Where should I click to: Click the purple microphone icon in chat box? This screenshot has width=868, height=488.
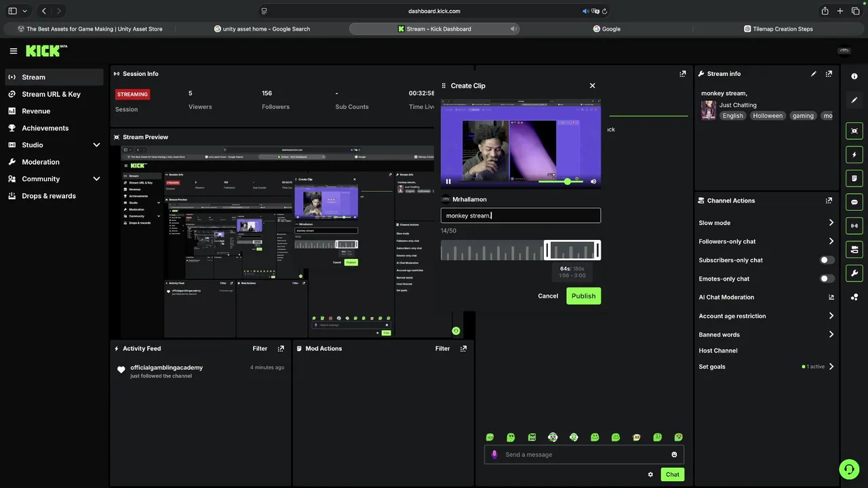(494, 455)
